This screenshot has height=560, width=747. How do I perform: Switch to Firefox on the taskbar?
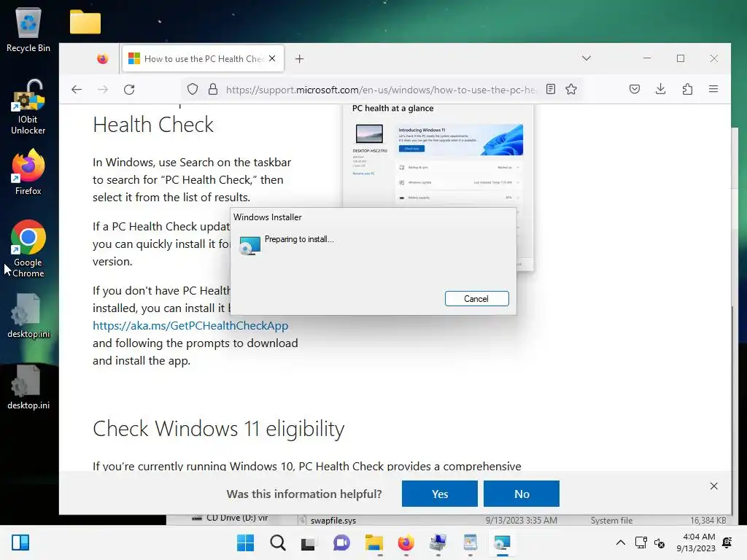[406, 542]
